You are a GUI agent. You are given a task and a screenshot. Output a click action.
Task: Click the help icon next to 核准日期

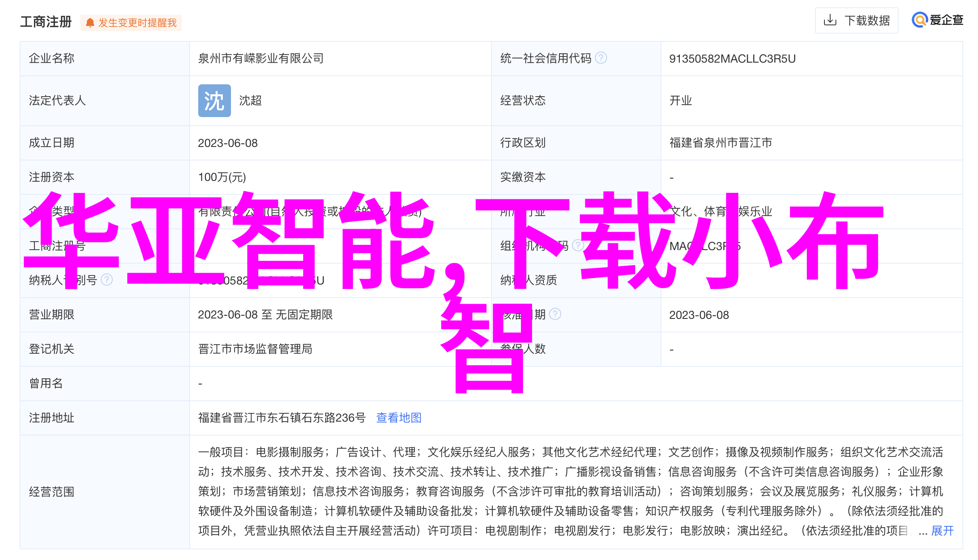tap(555, 314)
